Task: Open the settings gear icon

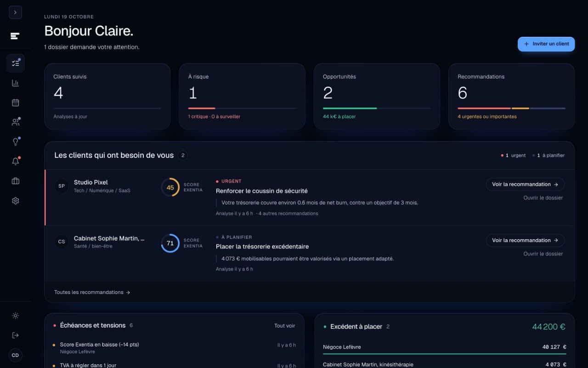Action: (15, 201)
